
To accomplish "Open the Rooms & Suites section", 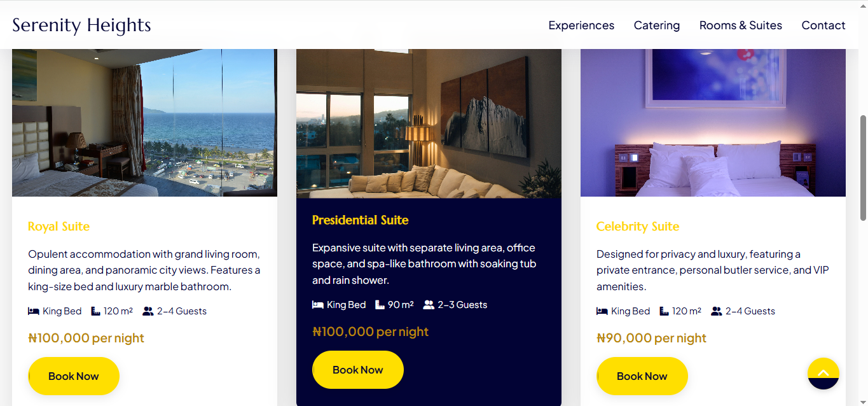I will [740, 25].
